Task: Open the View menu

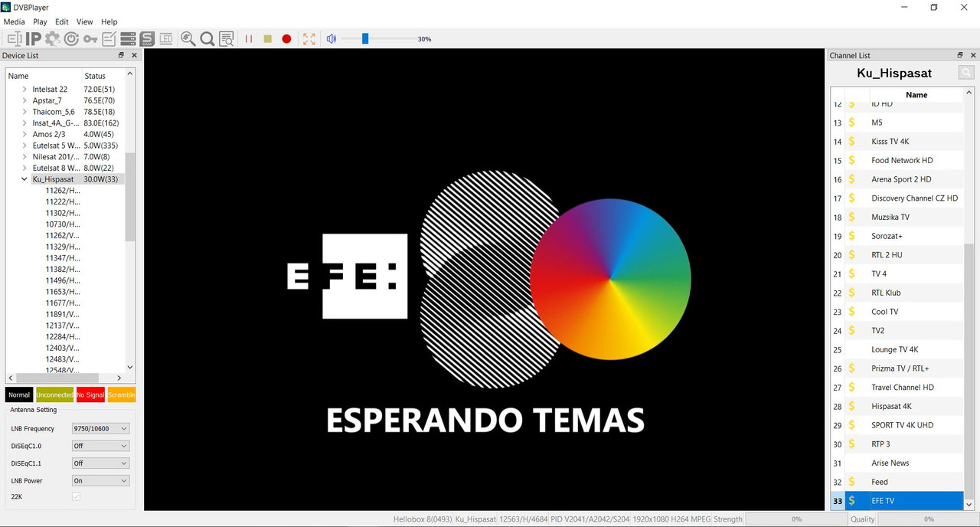Action: click(85, 21)
